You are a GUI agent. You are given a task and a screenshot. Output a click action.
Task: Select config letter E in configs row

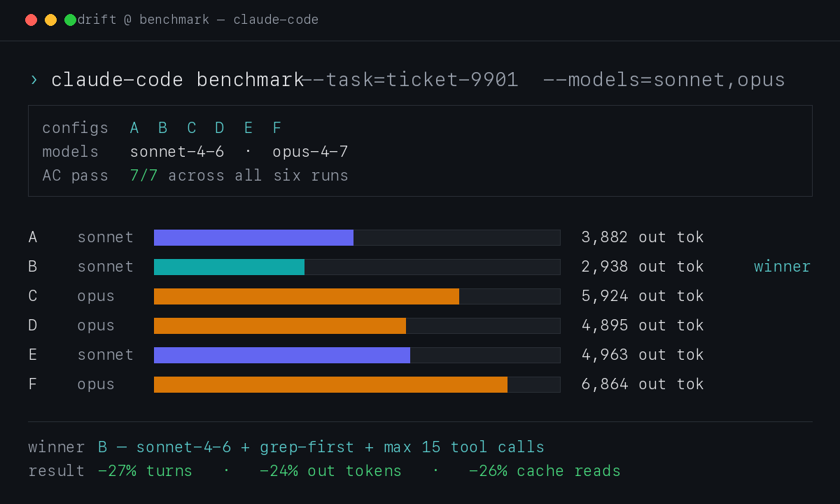coord(248,128)
